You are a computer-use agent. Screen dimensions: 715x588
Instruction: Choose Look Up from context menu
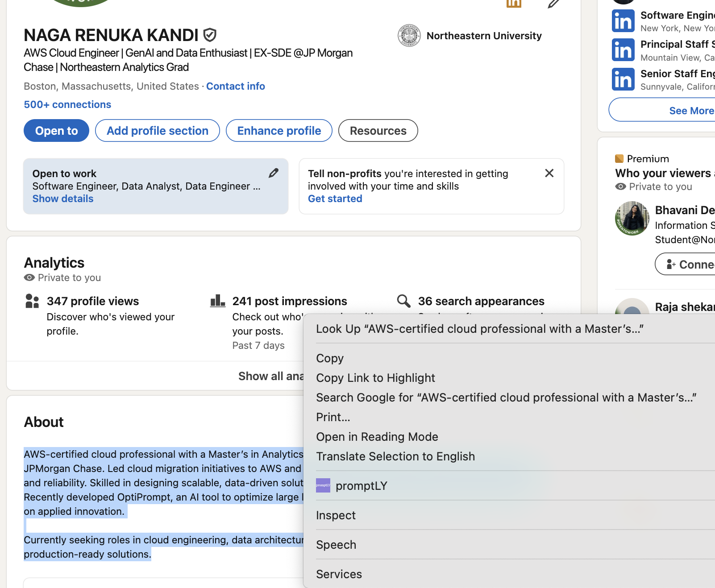tap(480, 329)
